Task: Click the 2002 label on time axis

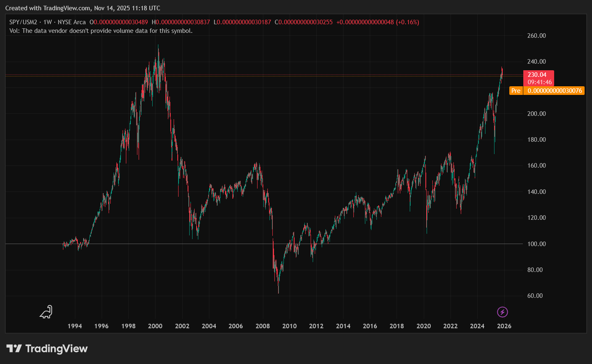Action: point(182,326)
